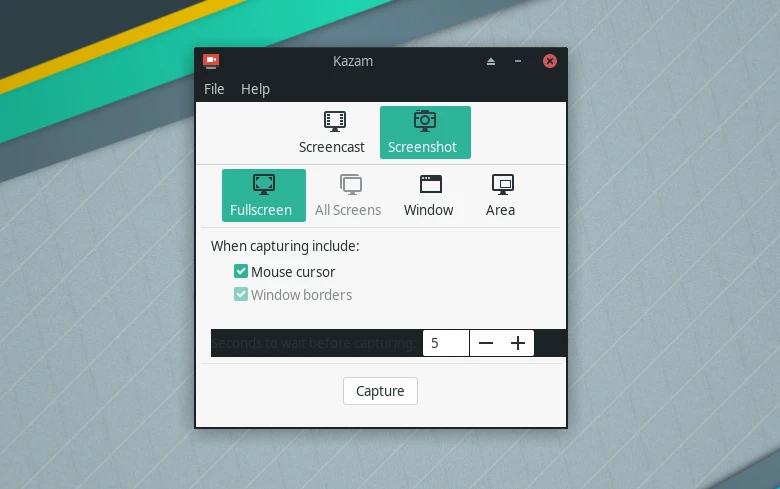
Task: Toggle the Window borders checkbox
Action: click(241, 294)
